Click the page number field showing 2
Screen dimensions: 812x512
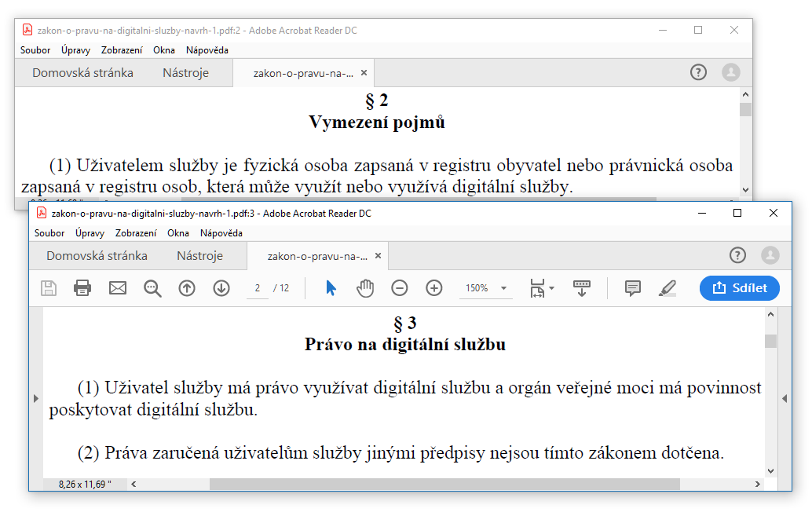point(258,288)
